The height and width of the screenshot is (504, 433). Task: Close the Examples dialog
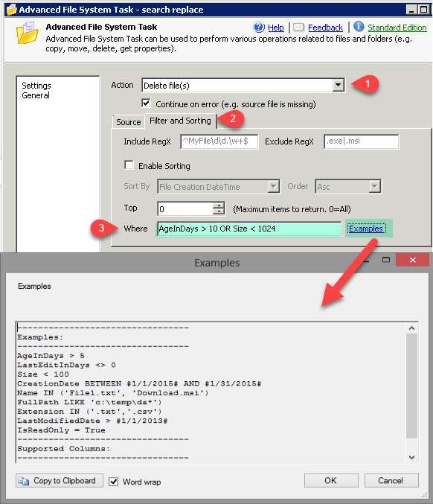(x=412, y=260)
